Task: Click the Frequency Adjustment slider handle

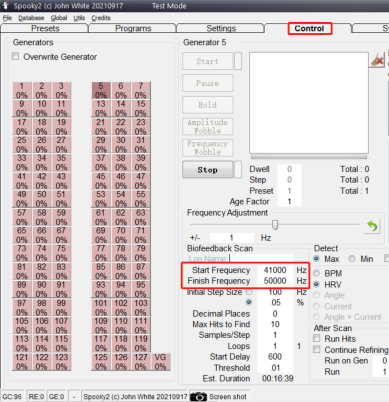Action: (x=275, y=225)
